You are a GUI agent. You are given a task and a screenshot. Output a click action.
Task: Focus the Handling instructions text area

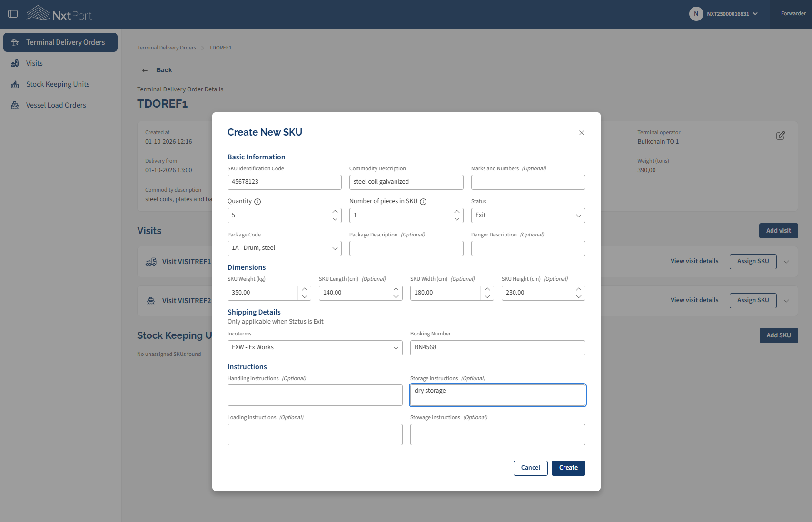(x=315, y=395)
